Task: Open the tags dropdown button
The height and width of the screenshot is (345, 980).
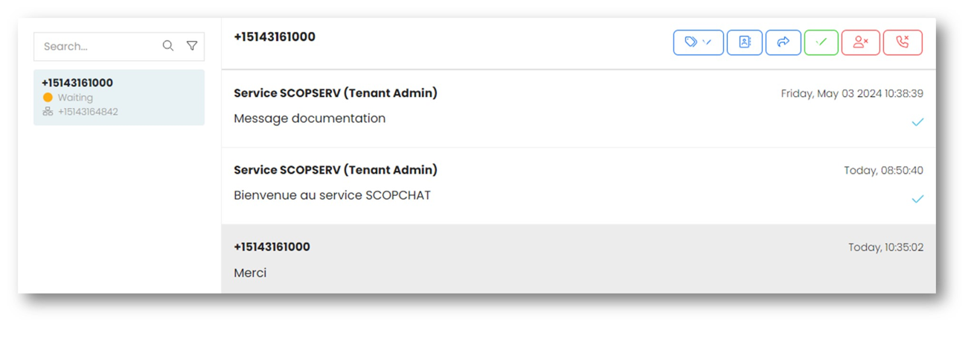Action: (698, 42)
